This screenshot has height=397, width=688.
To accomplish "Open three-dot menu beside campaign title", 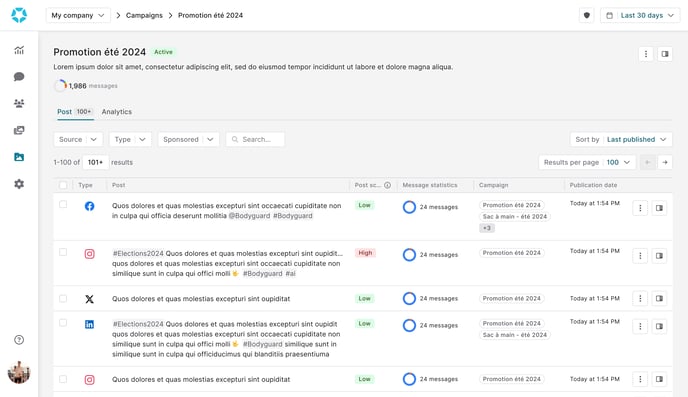I will click(x=646, y=54).
